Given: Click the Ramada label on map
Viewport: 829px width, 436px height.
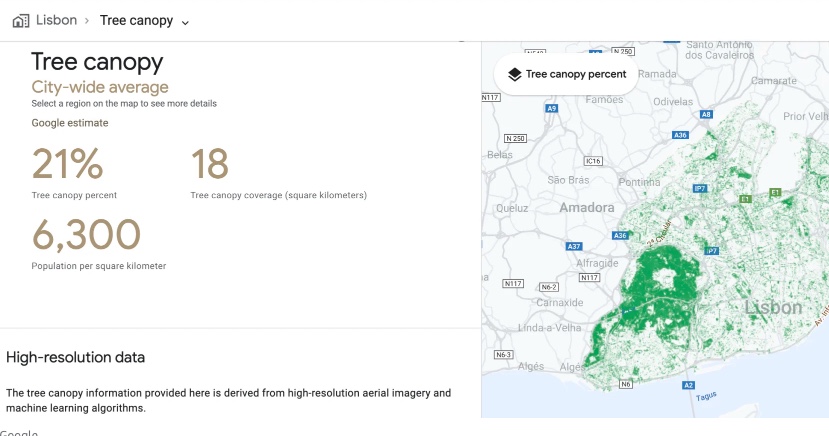Looking at the screenshot, I should click(657, 74).
